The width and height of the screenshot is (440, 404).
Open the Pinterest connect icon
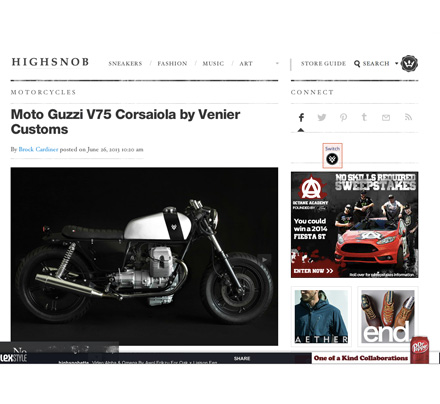(343, 117)
